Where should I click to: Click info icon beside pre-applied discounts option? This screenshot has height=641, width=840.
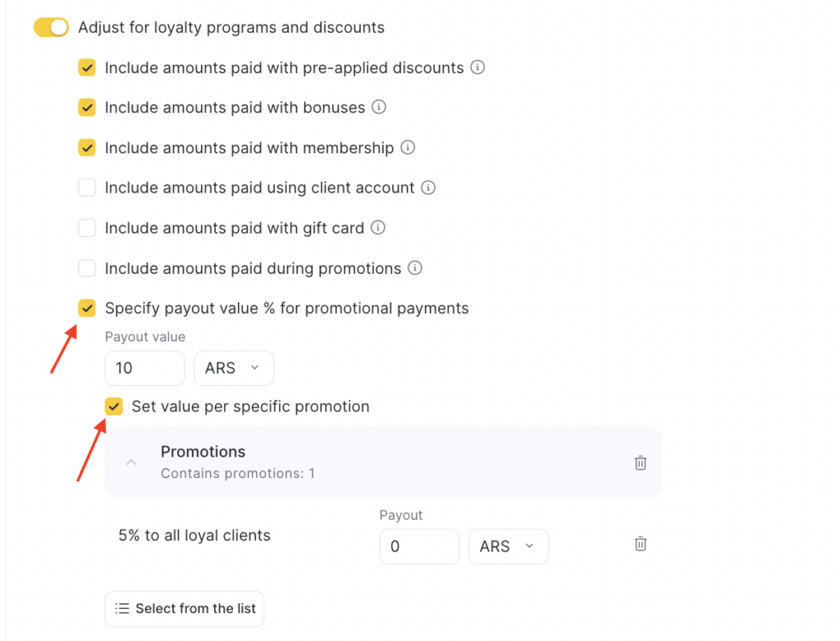[x=477, y=67]
